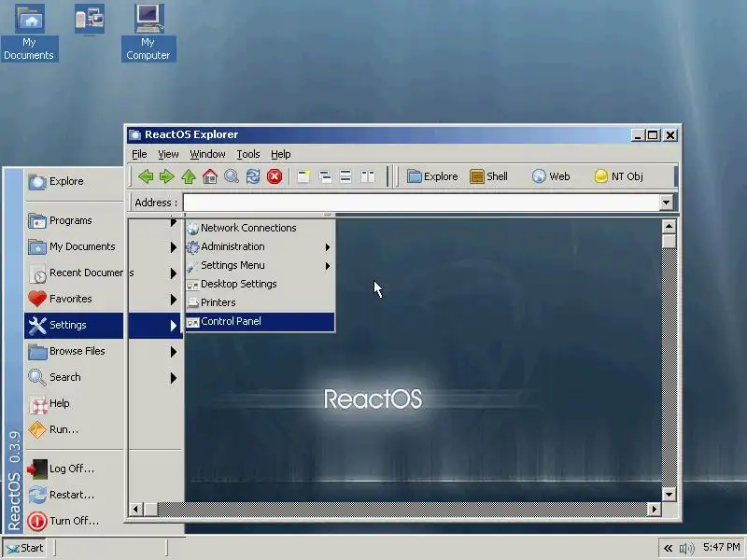Expand the Recent Documents submenu arrow
This screenshot has width=747, height=560.
174,273
